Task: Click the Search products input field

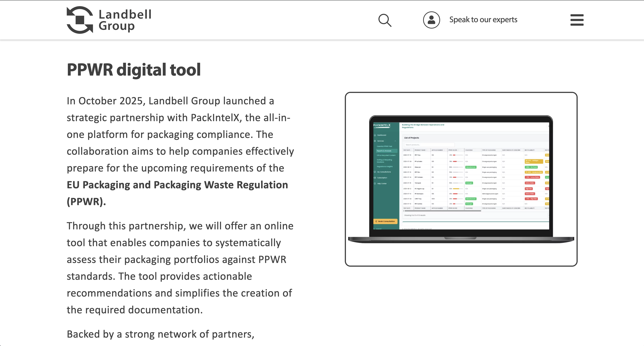Action: click(429, 145)
